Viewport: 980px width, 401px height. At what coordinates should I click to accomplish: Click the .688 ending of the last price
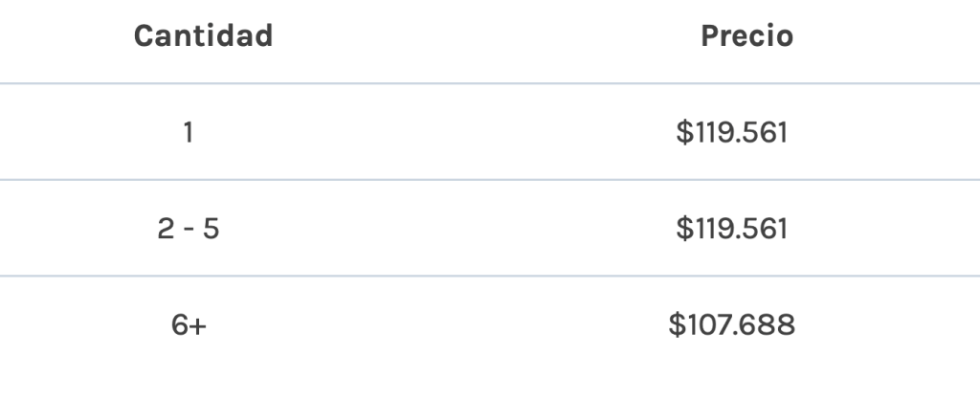pyautogui.click(x=768, y=325)
